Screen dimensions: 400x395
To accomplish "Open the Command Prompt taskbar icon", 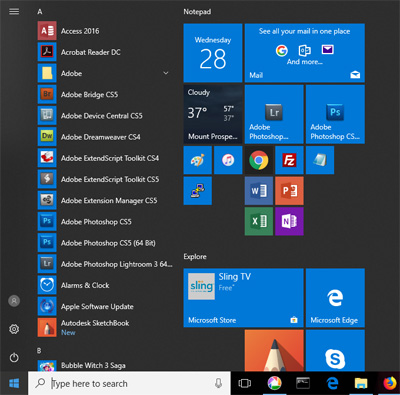I will click(x=303, y=383).
